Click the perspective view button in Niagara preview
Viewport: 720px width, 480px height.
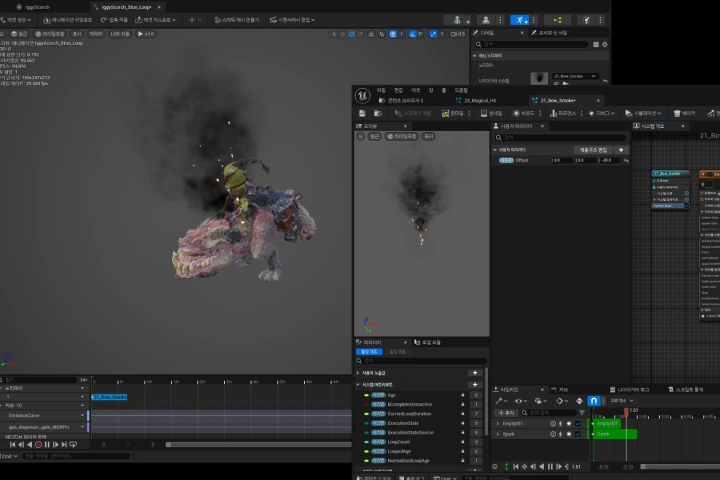[375, 136]
